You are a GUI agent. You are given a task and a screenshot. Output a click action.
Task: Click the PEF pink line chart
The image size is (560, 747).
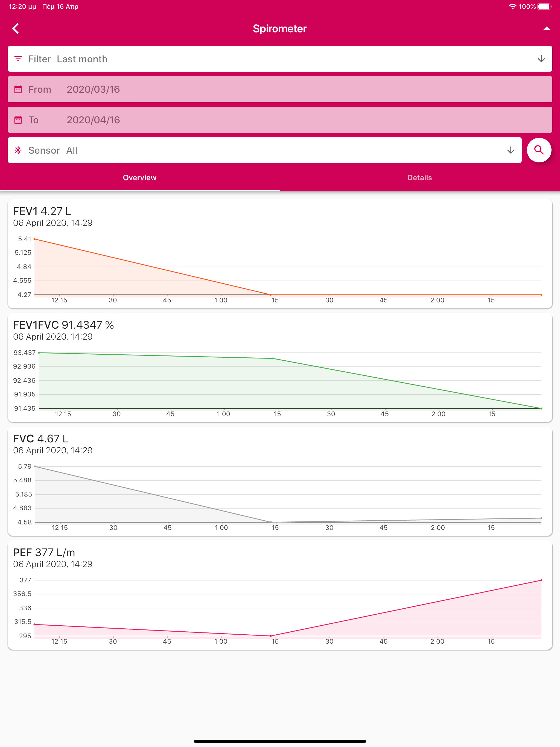click(x=288, y=608)
